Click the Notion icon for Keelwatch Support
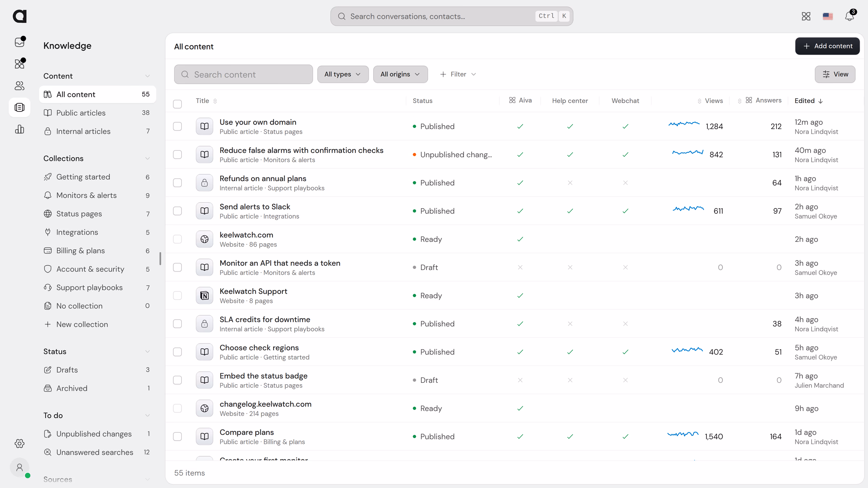Screen dimensions: 868x488 [204, 295]
